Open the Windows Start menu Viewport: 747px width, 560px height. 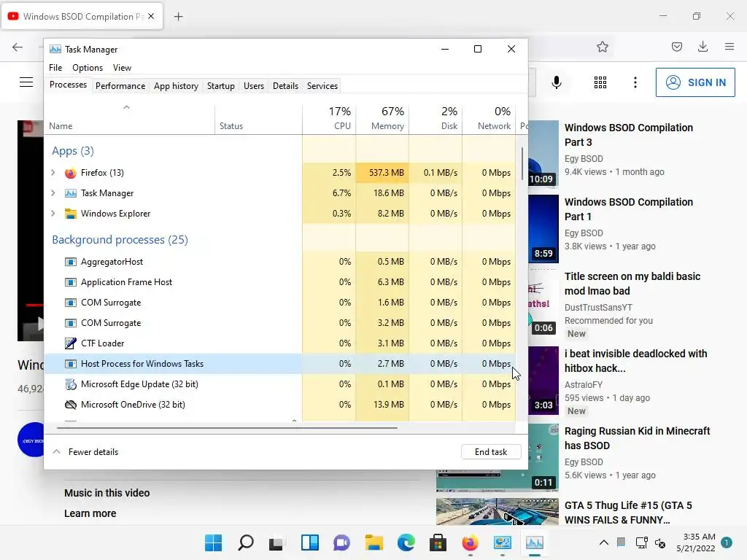point(214,542)
